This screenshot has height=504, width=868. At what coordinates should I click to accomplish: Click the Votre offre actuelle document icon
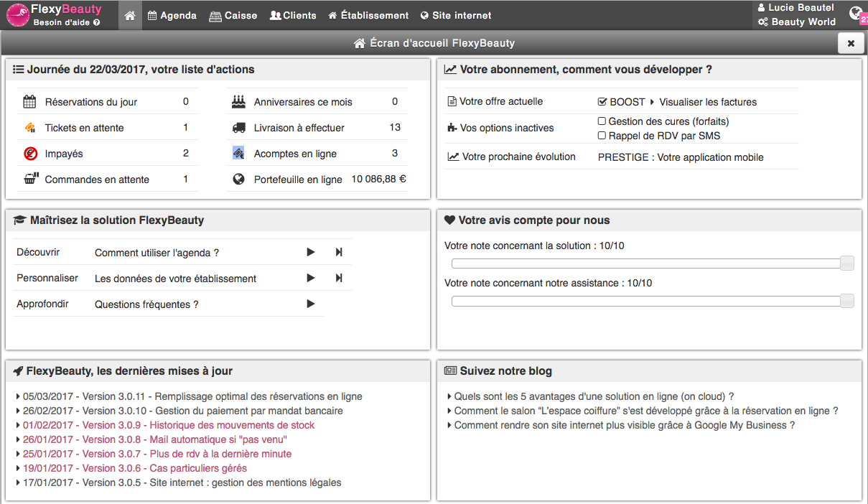(x=452, y=102)
